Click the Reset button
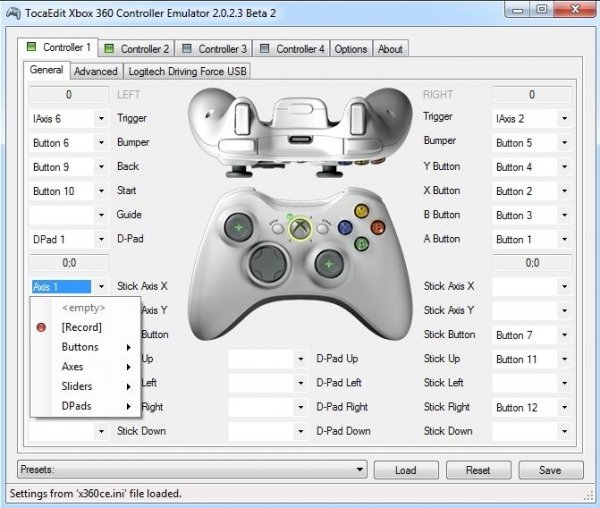 tap(478, 470)
